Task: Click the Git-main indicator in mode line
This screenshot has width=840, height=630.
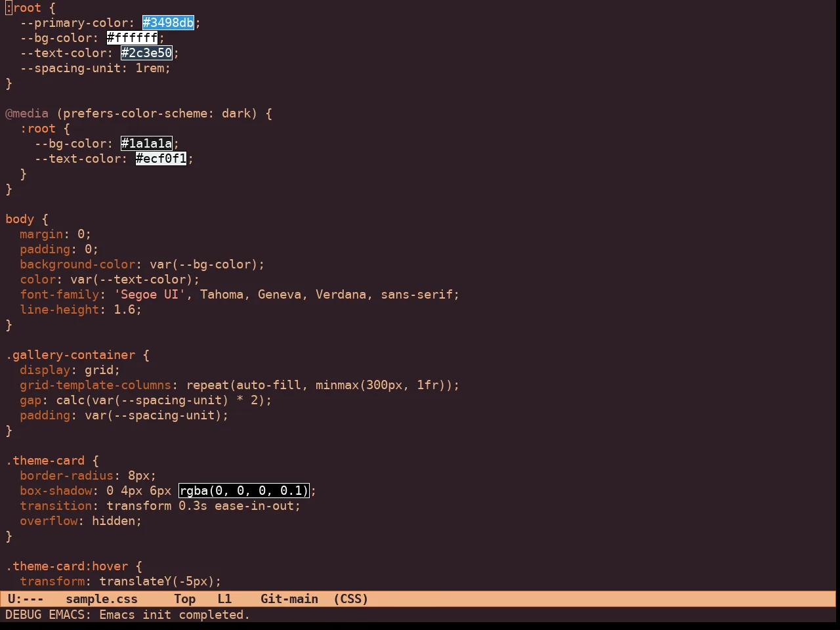Action: [289, 598]
